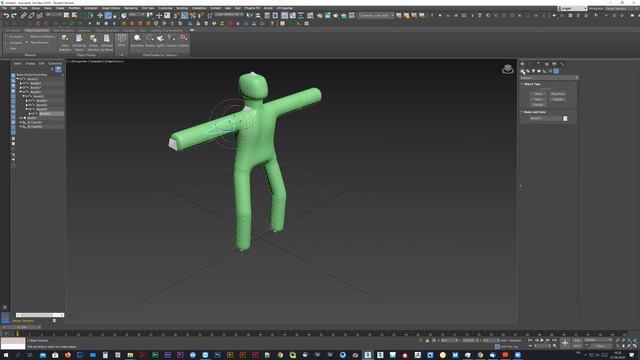
Task: Click the Daylight system button
Action: pos(538,104)
